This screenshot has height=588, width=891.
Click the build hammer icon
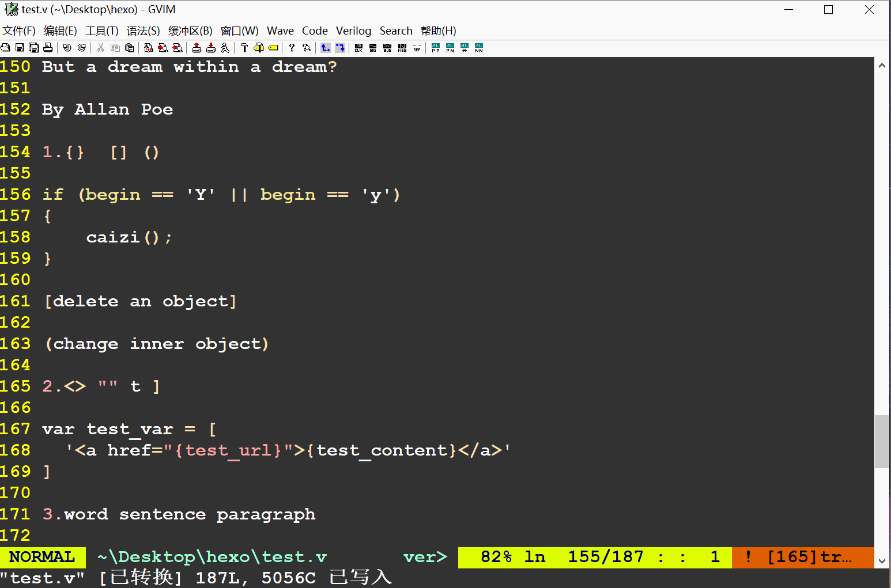pos(244,47)
